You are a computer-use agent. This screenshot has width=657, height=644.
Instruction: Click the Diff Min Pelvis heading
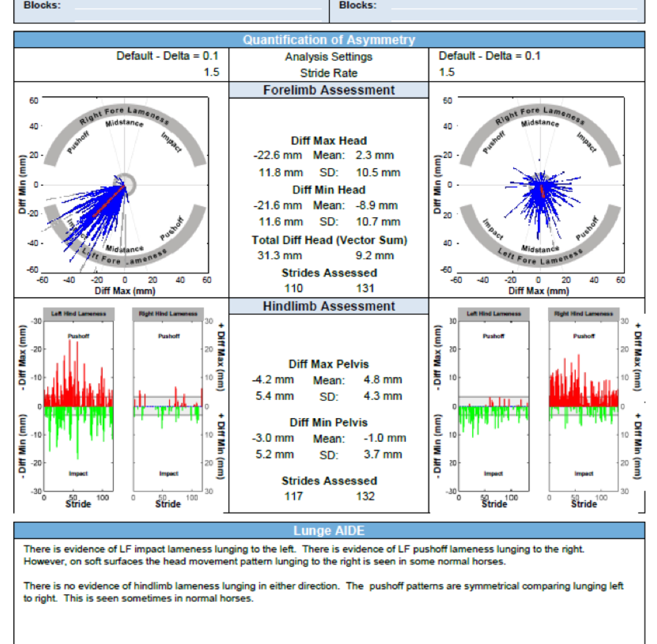click(328, 422)
